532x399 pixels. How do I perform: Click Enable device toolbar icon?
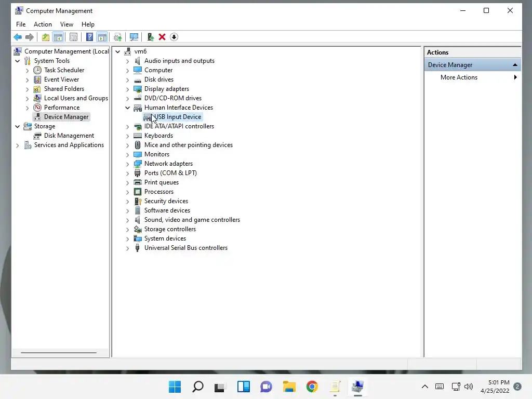point(150,37)
